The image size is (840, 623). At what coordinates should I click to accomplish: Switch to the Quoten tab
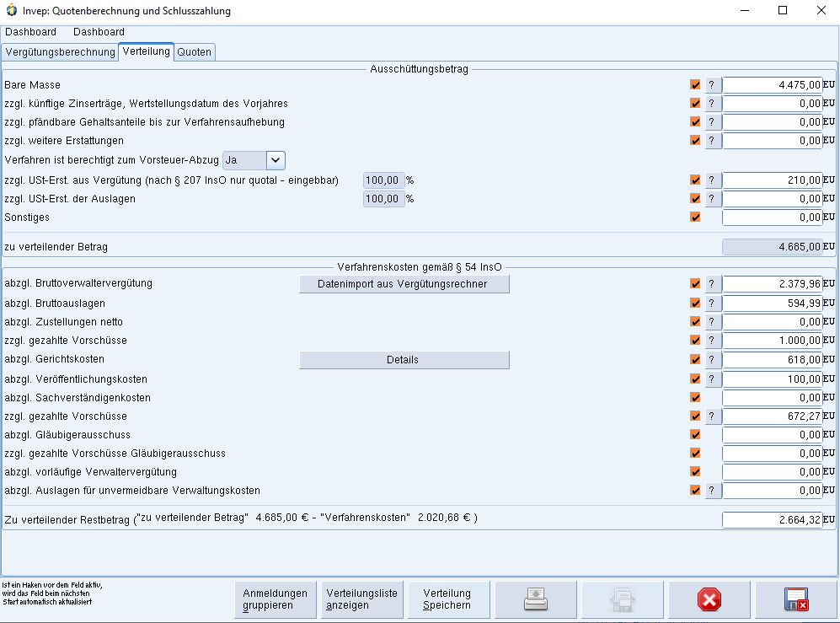click(x=195, y=52)
